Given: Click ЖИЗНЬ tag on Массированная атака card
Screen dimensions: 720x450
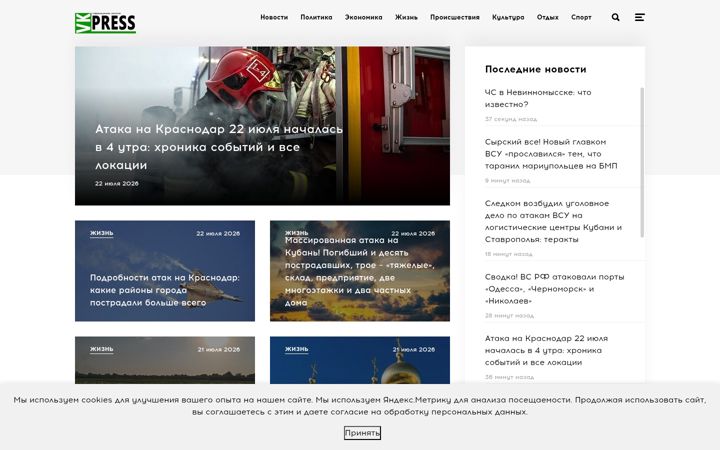Looking at the screenshot, I should 297,233.
